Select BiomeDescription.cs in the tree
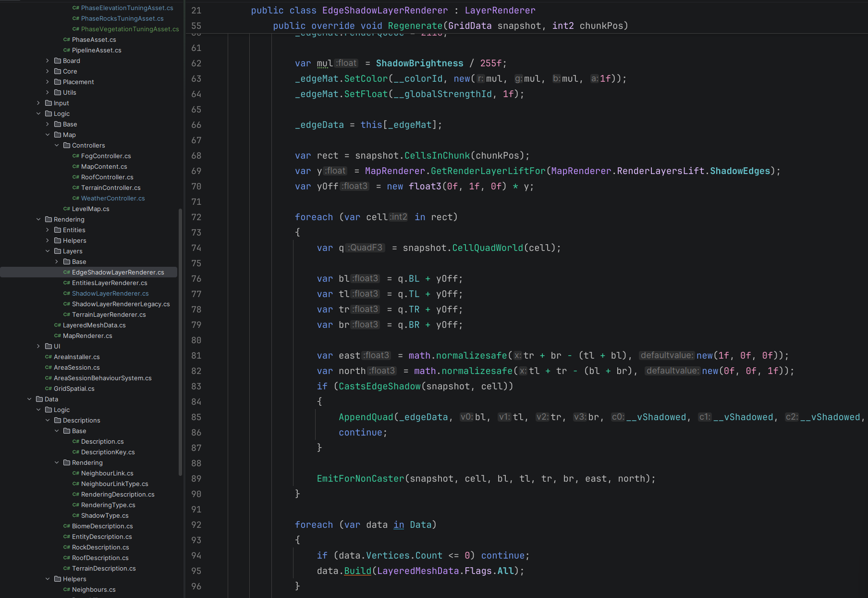Screen dimensions: 868x598 click(102, 526)
